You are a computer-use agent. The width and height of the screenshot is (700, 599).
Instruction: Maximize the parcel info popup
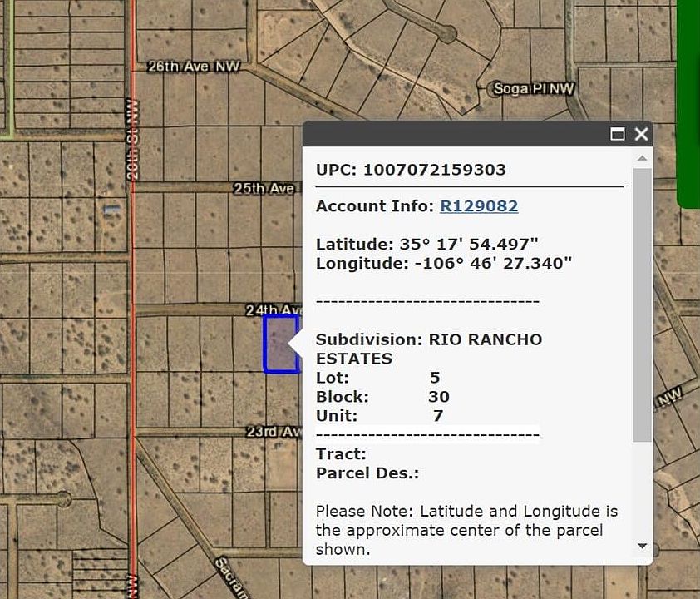tap(618, 134)
